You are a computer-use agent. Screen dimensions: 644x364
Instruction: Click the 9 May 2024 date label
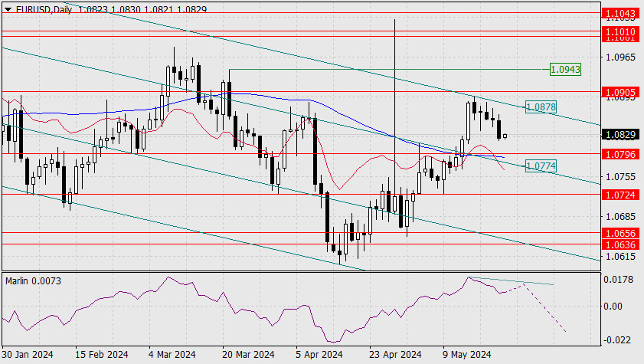tap(467, 354)
